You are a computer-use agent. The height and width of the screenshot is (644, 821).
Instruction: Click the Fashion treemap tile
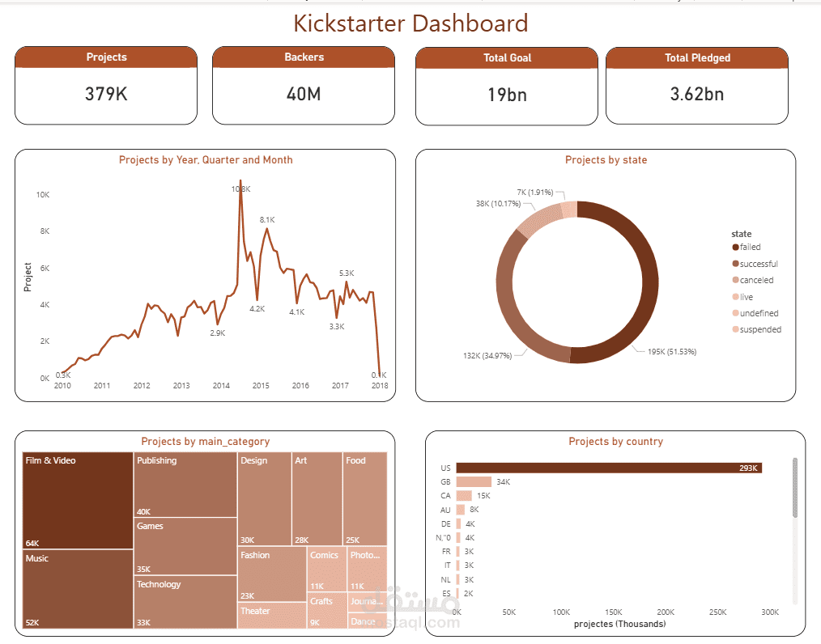(272, 574)
